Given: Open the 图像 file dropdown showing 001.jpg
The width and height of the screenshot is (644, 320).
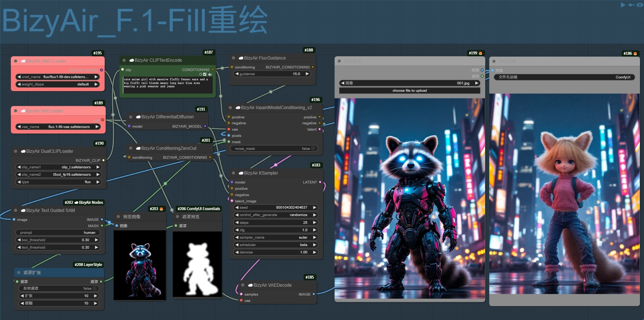Looking at the screenshot, I should click(x=410, y=83).
